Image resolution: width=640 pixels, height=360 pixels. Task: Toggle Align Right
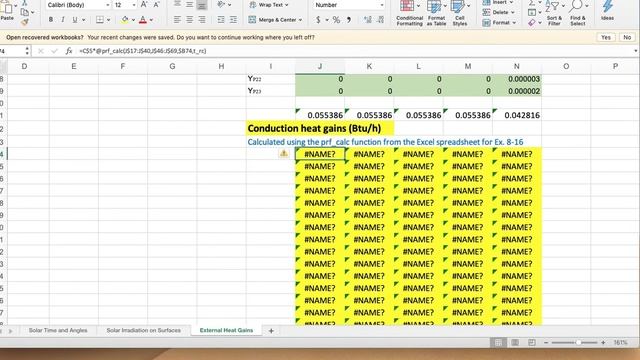click(202, 20)
